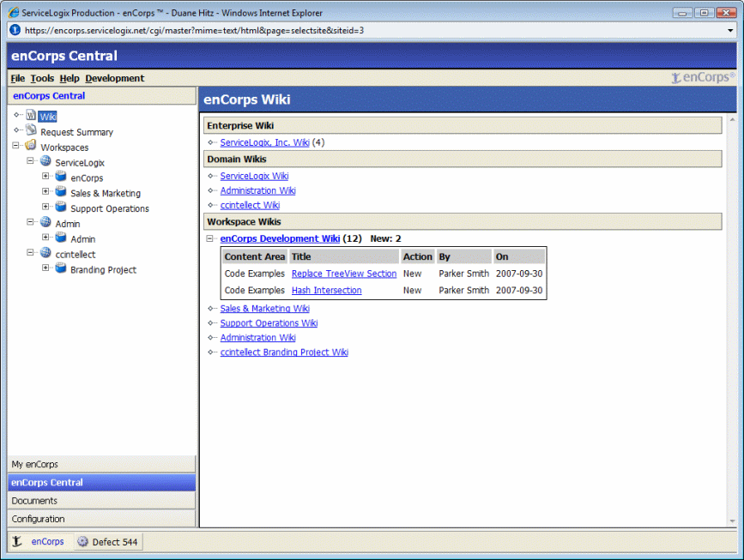744x560 pixels.
Task: Open the Replace TreeView Section article
Action: pyautogui.click(x=344, y=274)
